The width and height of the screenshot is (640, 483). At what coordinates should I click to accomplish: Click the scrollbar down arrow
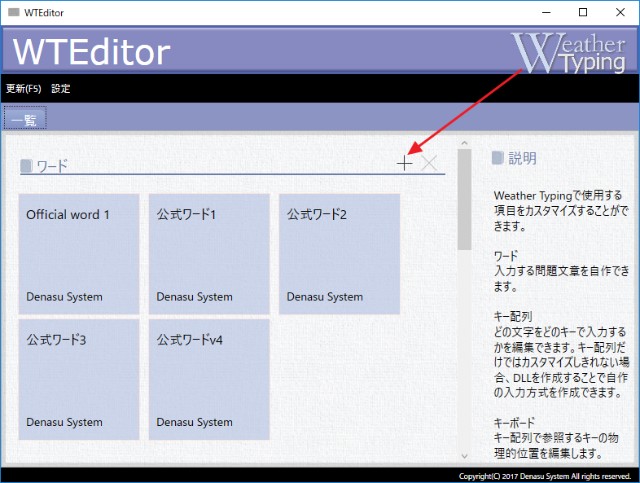464,455
